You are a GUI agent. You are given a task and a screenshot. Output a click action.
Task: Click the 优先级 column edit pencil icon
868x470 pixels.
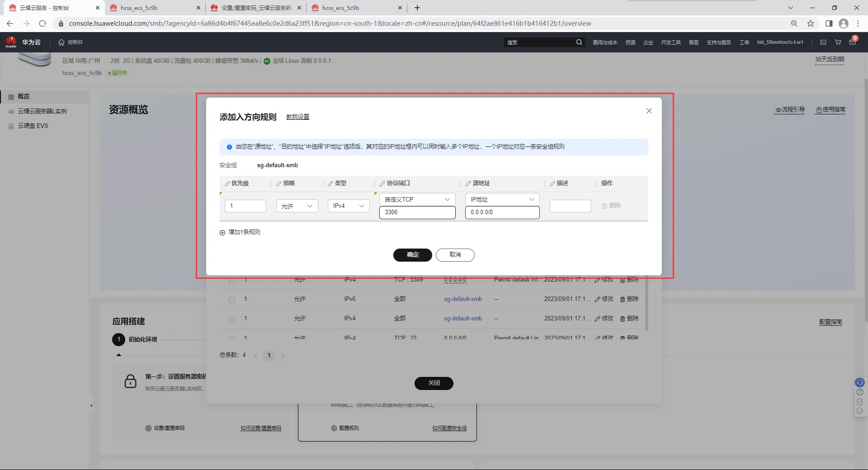[227, 183]
